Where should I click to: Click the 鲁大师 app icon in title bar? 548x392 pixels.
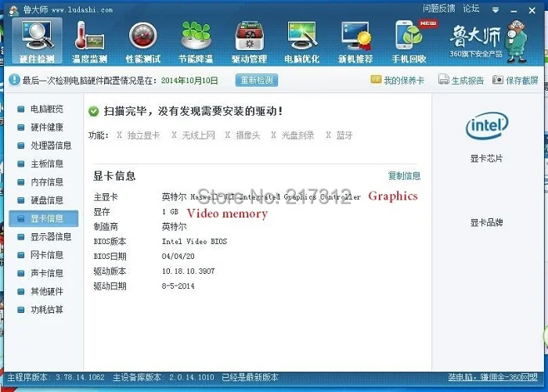[13, 10]
